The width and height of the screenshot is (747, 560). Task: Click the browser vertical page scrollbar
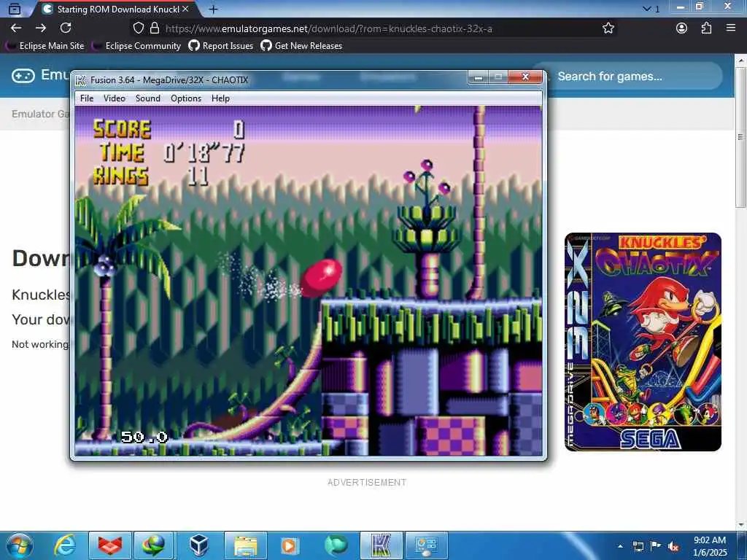[x=741, y=138]
